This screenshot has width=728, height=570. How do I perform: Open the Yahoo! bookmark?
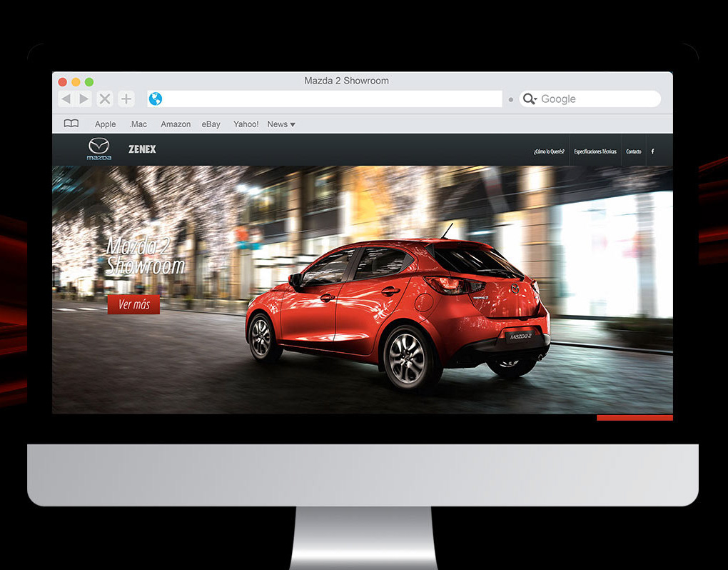click(246, 124)
